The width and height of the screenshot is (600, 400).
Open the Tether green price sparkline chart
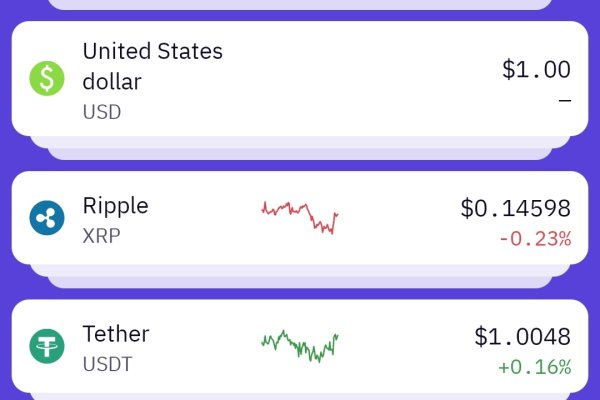[300, 345]
